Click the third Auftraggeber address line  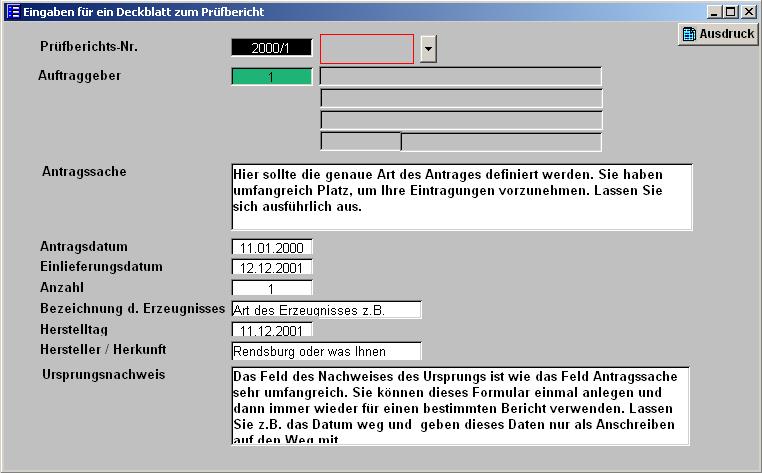(x=460, y=120)
